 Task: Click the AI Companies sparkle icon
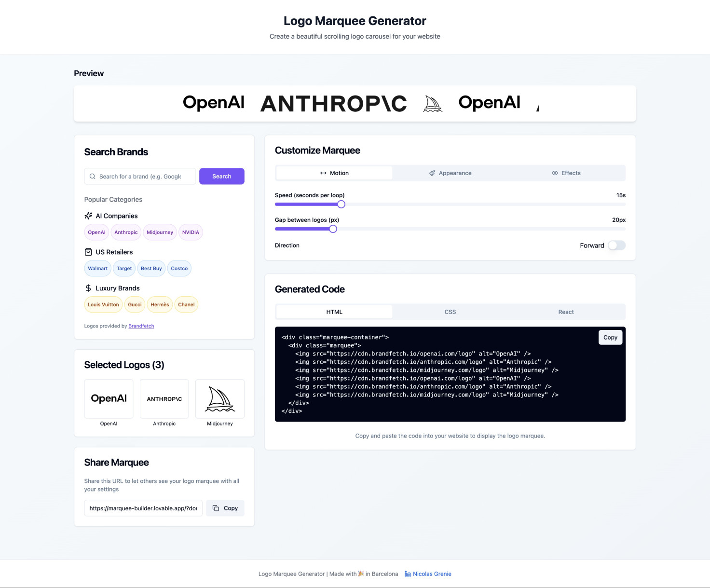88,216
